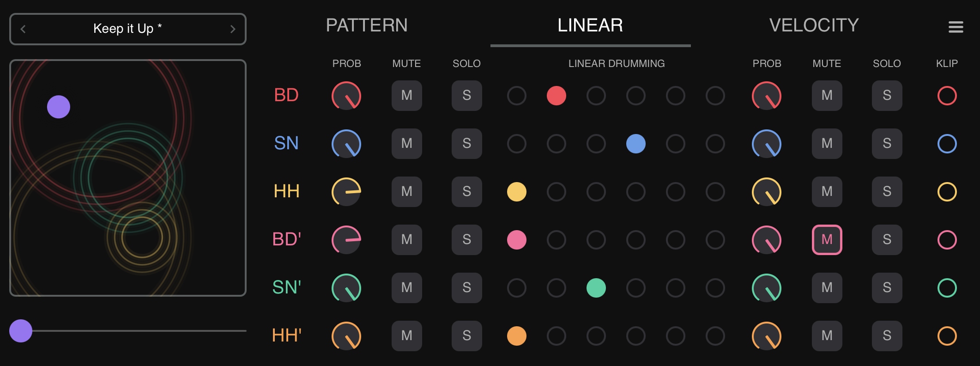
Task: Disable the BD' mute in the velocity section
Action: click(x=827, y=240)
